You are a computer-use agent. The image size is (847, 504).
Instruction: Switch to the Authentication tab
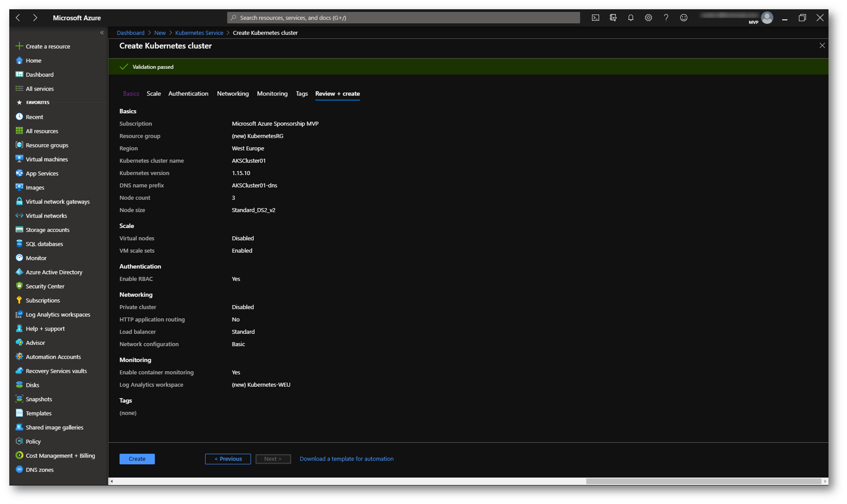[188, 93]
